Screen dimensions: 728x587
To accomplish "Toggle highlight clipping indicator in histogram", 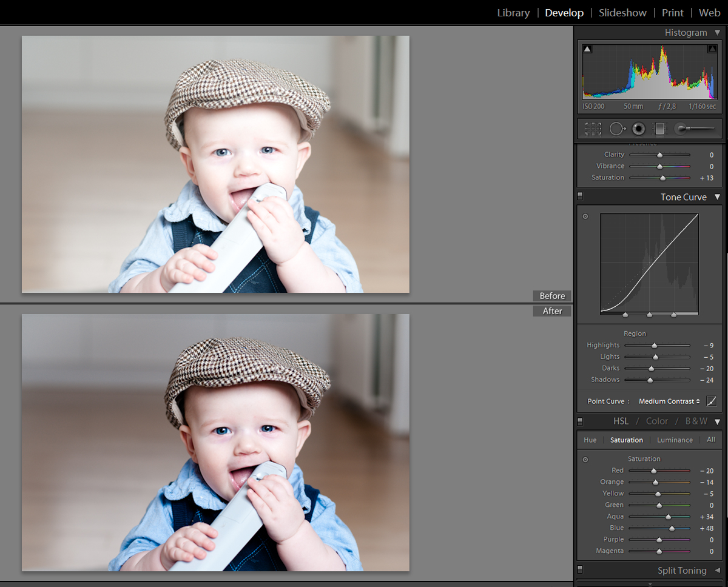I will (712, 49).
